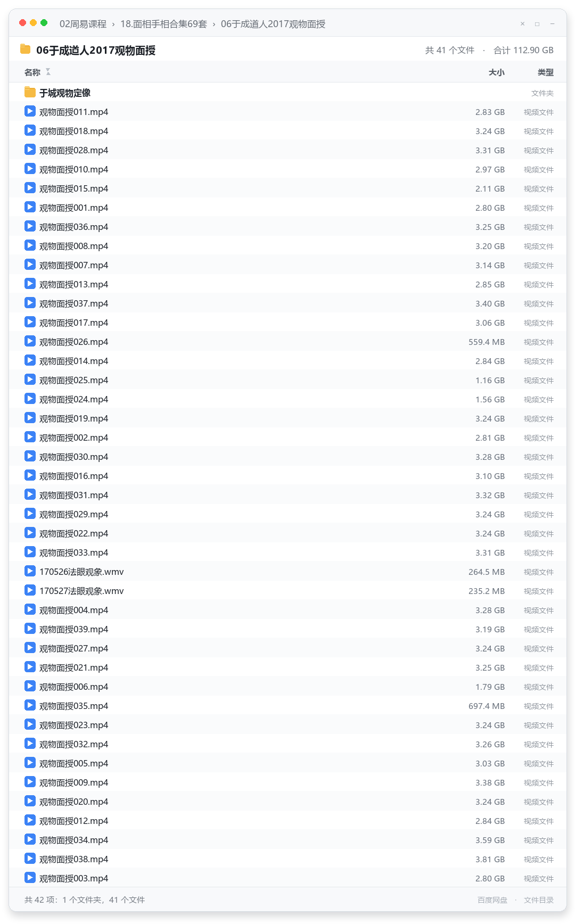Click the 文件目录 label in the footer
Image resolution: width=575 pixels, height=924 pixels.
pos(539,900)
